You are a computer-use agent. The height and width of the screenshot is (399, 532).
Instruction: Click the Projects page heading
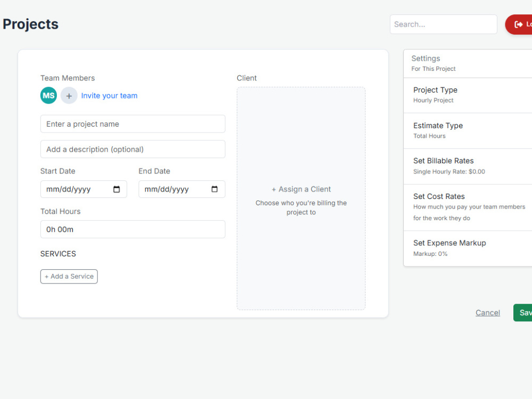[30, 24]
